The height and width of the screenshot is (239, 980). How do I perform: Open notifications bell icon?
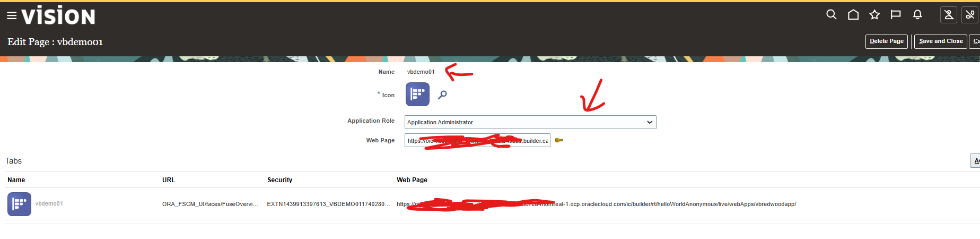pos(917,15)
